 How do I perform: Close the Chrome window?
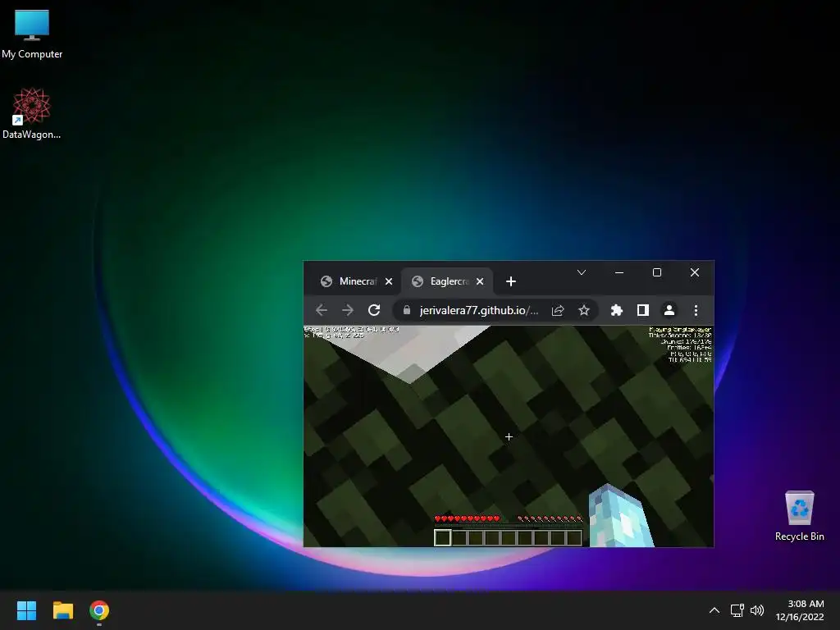pyautogui.click(x=694, y=272)
